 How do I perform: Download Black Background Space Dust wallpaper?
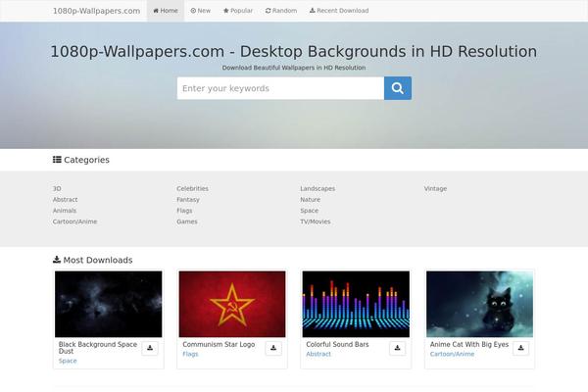(150, 348)
